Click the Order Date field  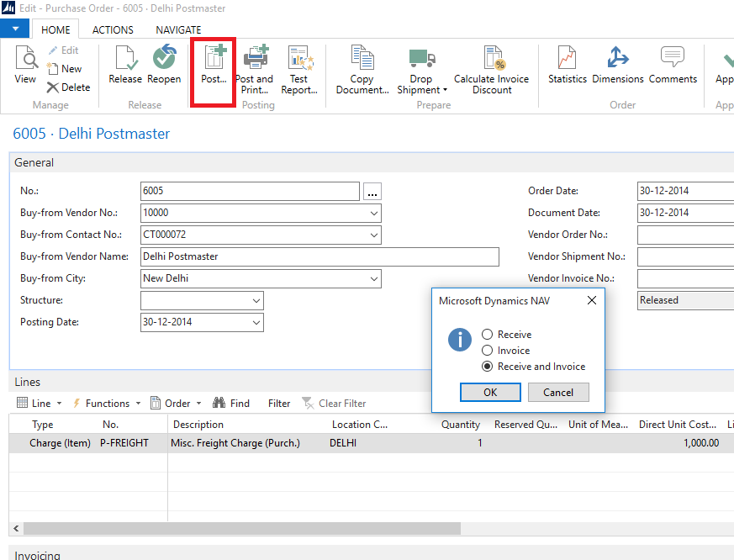[x=685, y=191]
